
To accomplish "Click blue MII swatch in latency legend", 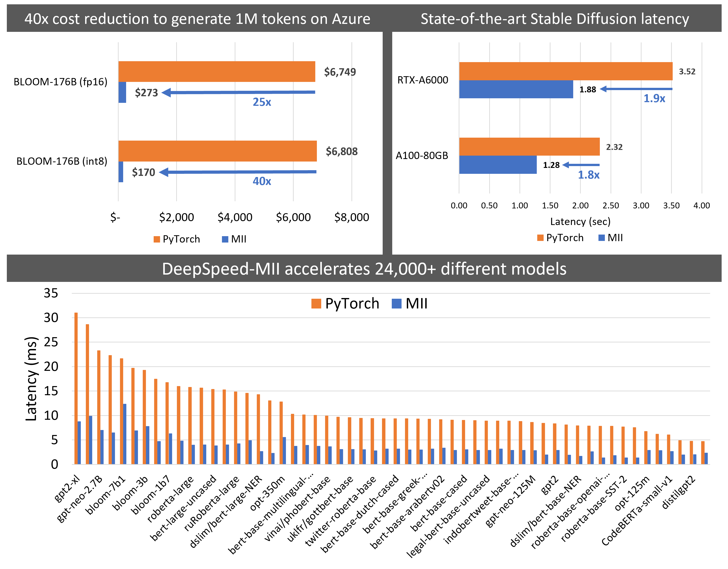I will click(x=602, y=238).
